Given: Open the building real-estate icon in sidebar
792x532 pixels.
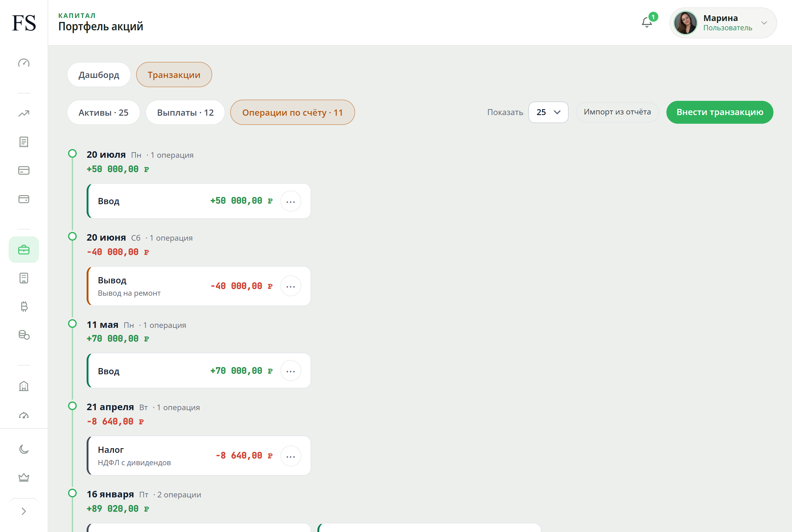Looking at the screenshot, I should coord(24,386).
